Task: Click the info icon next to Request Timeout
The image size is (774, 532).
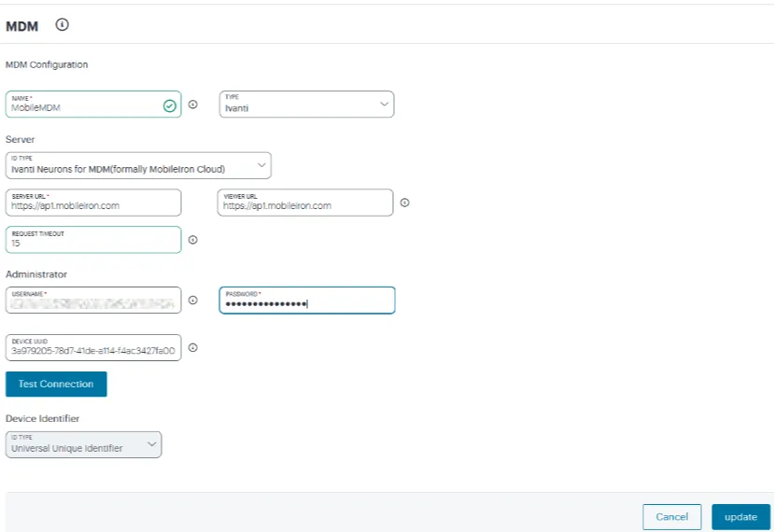Action: click(x=193, y=240)
